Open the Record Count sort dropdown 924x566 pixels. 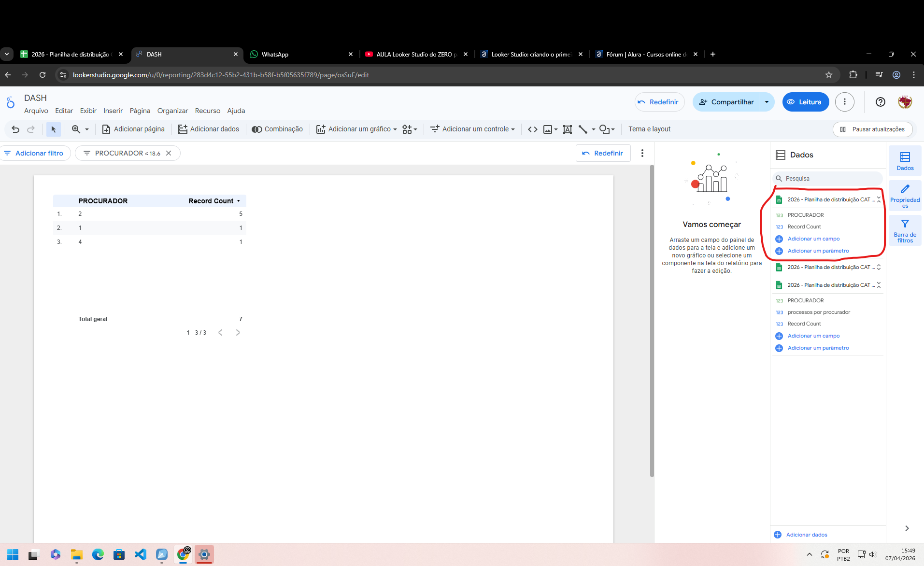[x=239, y=200]
